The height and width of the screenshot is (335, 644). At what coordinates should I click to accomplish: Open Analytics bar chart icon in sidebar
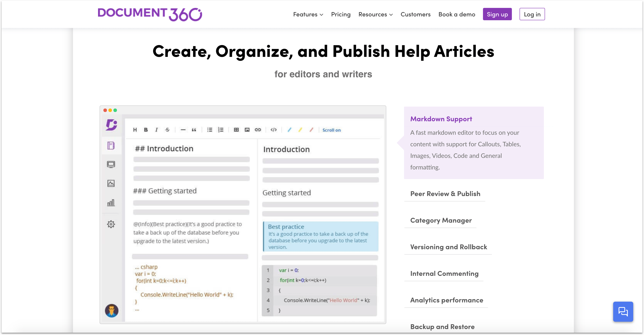point(111,203)
